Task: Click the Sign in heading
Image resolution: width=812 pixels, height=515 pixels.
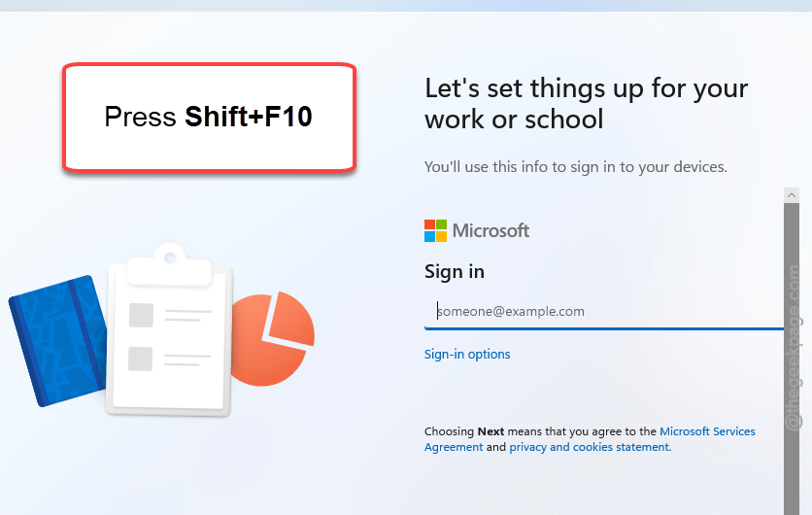Action: (x=455, y=271)
